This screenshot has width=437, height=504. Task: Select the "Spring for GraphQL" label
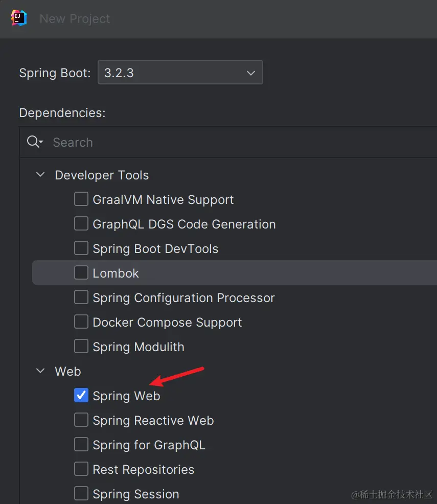click(149, 445)
